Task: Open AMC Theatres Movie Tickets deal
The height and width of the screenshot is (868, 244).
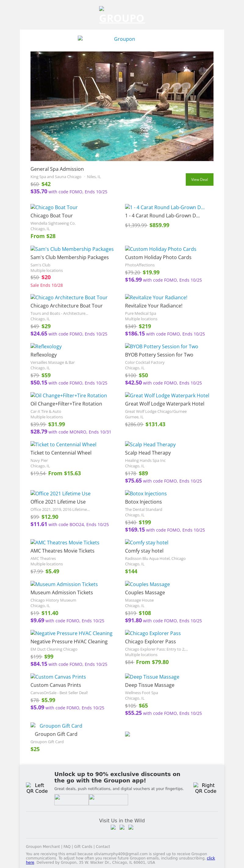Action: (x=65, y=543)
